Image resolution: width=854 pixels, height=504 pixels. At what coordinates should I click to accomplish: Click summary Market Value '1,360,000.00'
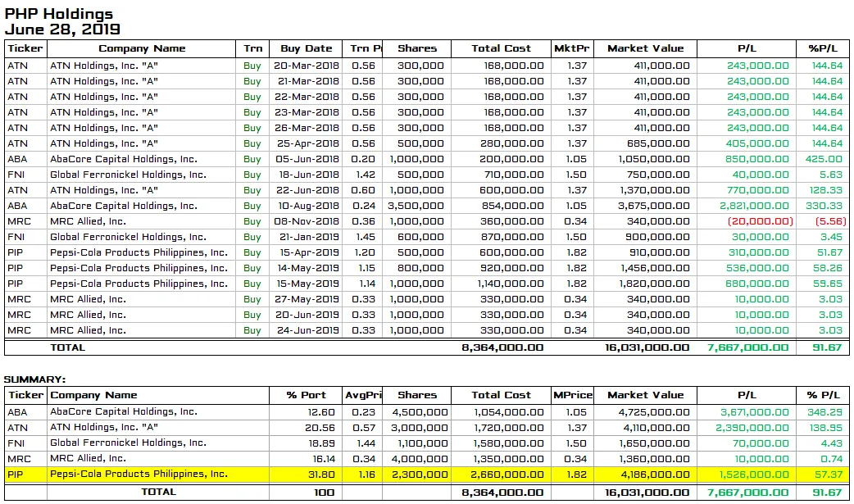click(655, 459)
